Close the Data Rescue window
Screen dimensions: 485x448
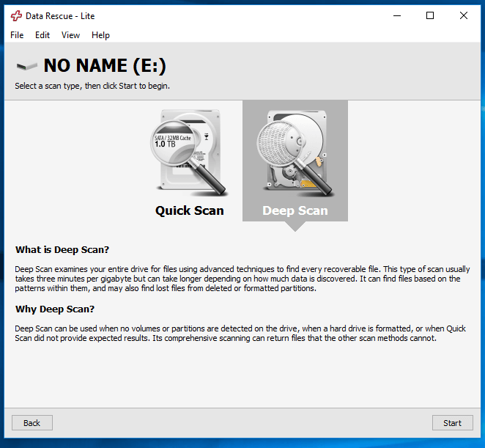(463, 15)
